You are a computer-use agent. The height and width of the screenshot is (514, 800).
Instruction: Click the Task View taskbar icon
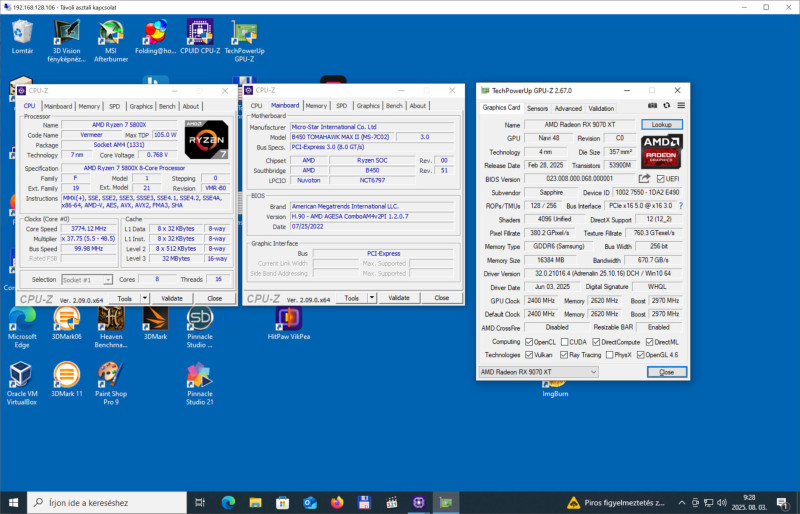pyautogui.click(x=199, y=503)
